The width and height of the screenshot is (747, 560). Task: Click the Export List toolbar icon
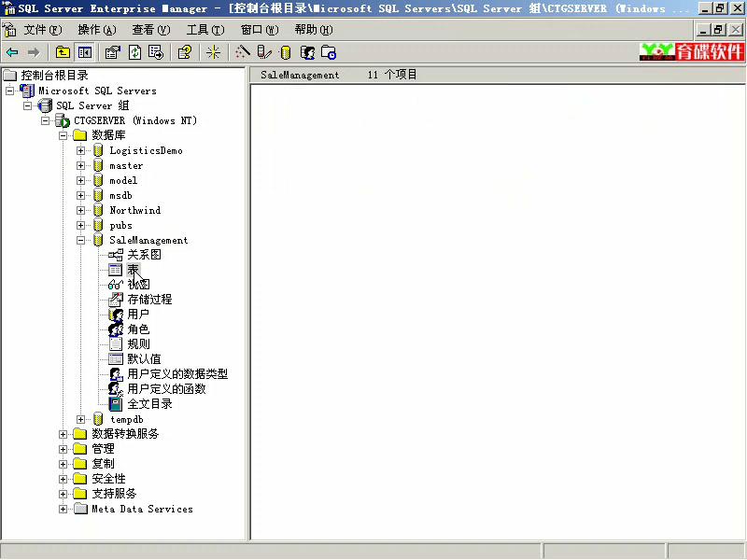[x=156, y=52]
